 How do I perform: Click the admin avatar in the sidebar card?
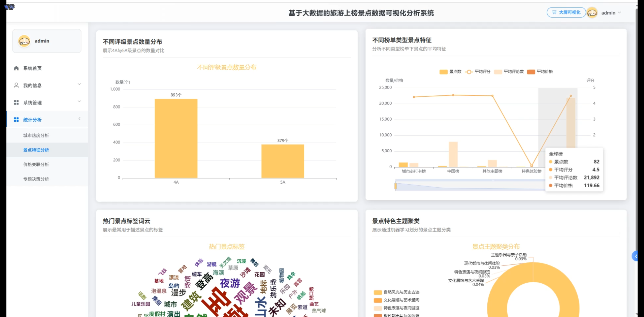click(24, 41)
